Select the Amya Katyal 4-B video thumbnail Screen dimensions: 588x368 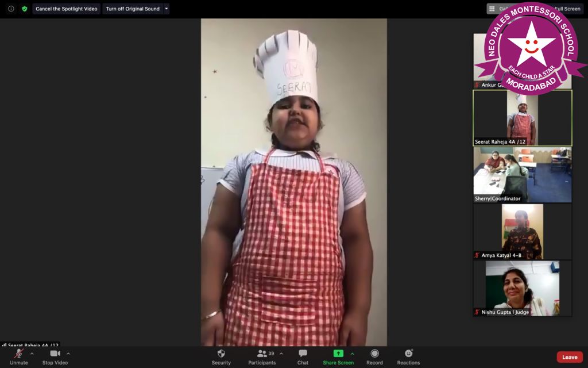click(523, 231)
